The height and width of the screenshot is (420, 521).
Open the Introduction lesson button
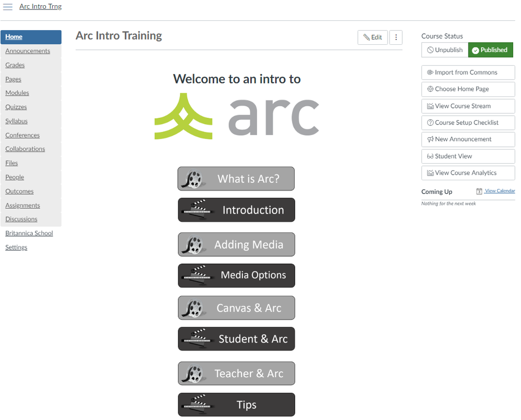click(x=236, y=210)
